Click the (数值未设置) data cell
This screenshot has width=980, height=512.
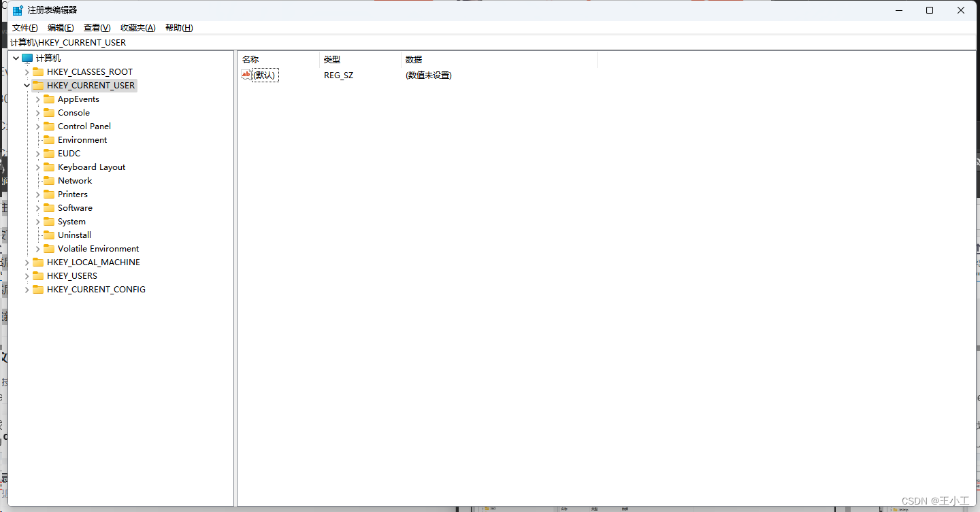(x=429, y=75)
